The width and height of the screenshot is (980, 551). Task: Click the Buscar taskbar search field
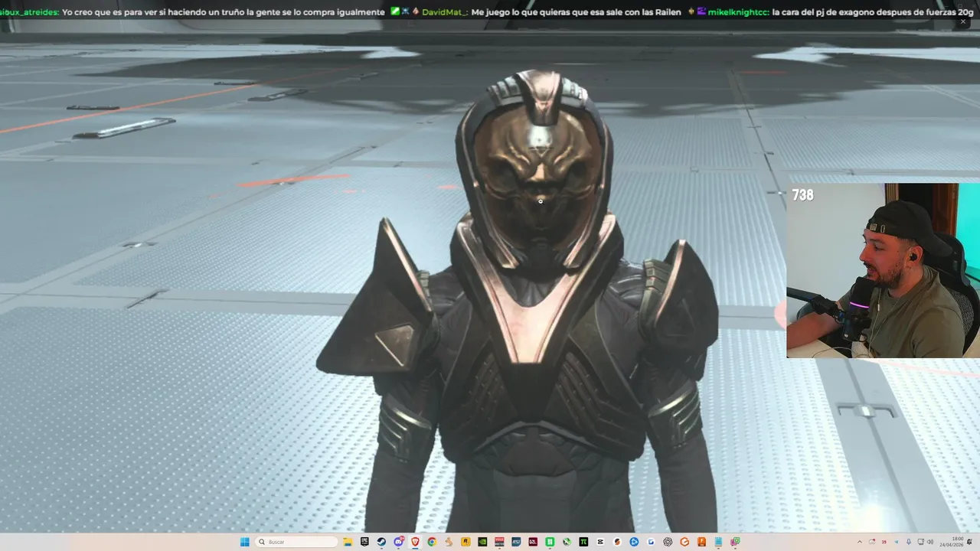(297, 542)
